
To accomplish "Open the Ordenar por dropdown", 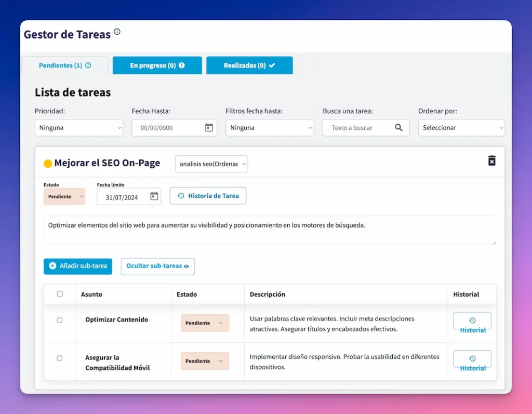I will pos(461,127).
